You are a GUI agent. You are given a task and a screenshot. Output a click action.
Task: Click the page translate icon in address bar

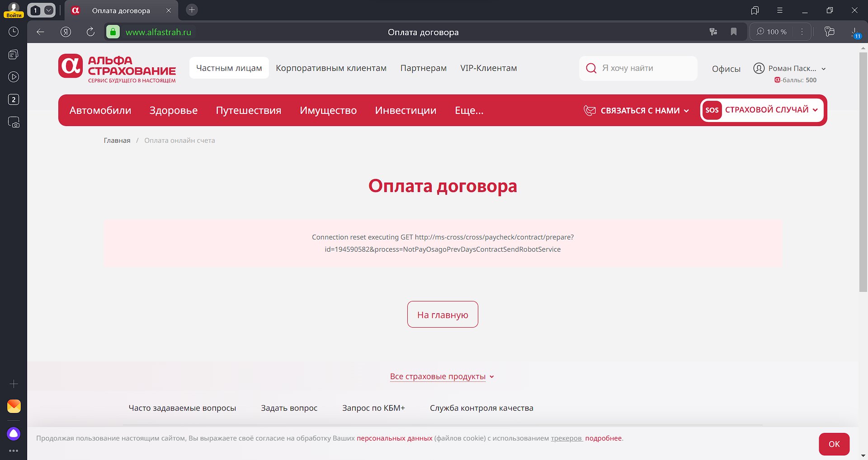coord(713,32)
